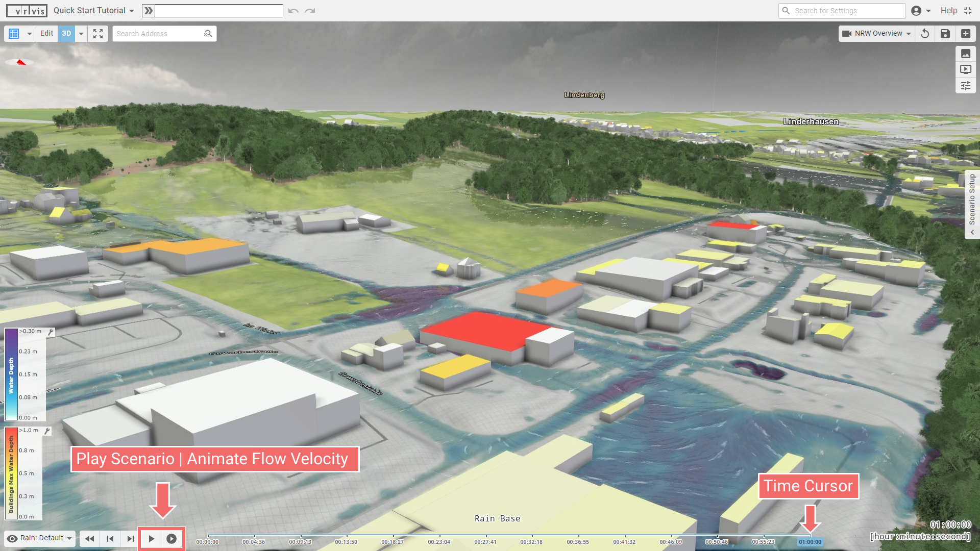980x551 pixels.
Task: Click the redo arrow icon
Action: point(310,10)
